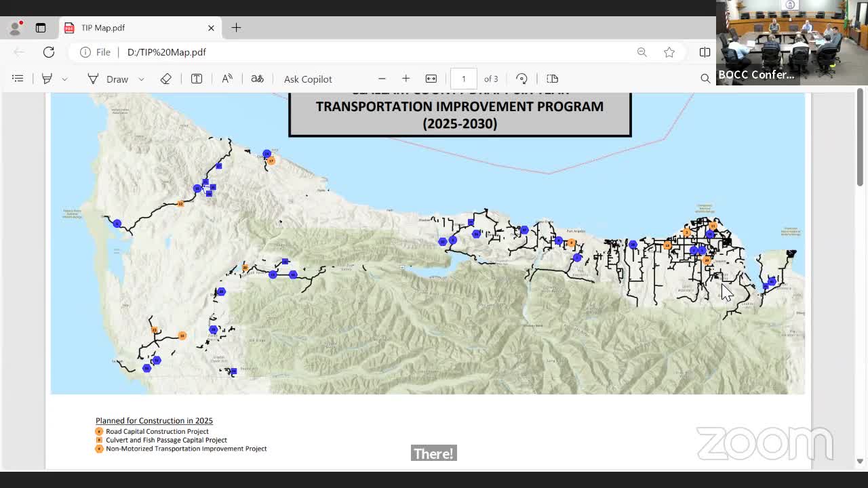Zoom out the PDF with minus

point(382,79)
